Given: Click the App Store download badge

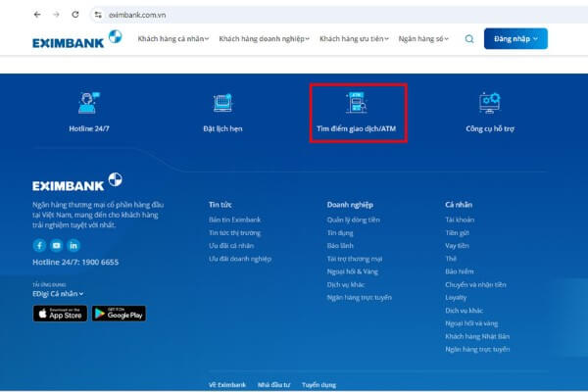Looking at the screenshot, I should [x=60, y=314].
